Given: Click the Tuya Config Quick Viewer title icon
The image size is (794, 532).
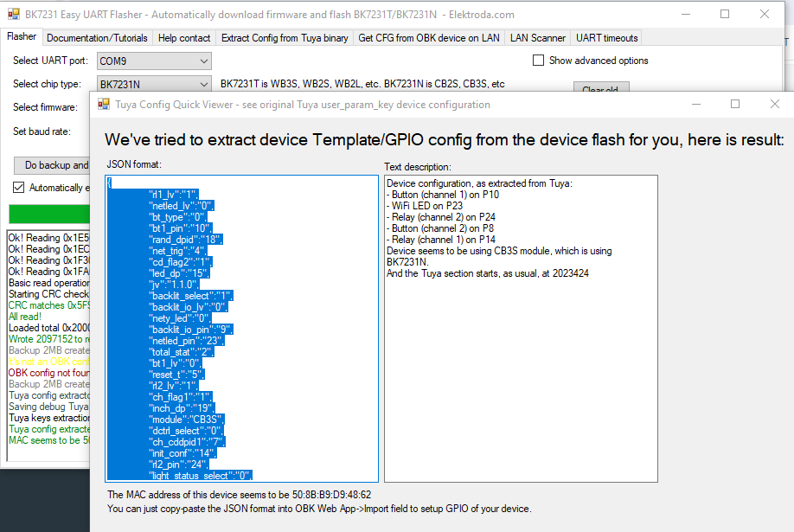Looking at the screenshot, I should [x=104, y=105].
